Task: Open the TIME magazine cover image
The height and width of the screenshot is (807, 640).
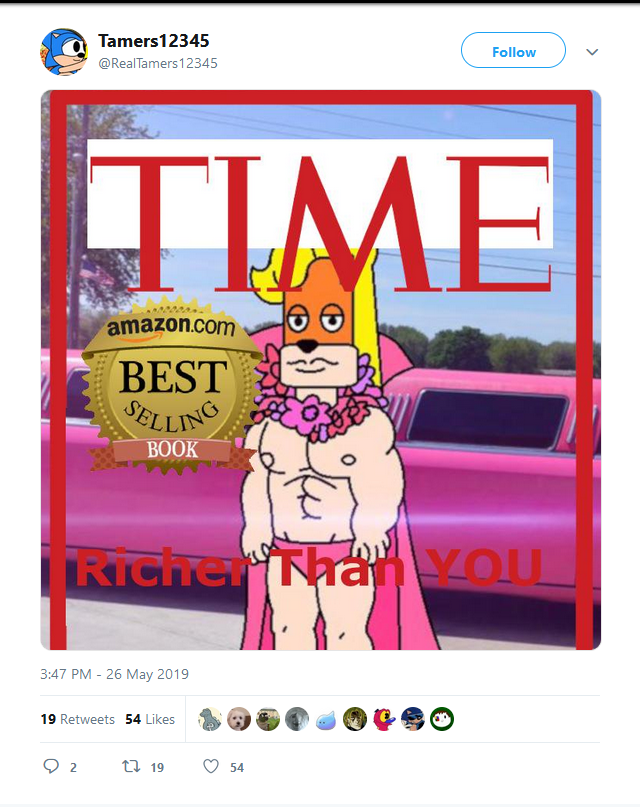Action: pos(321,370)
